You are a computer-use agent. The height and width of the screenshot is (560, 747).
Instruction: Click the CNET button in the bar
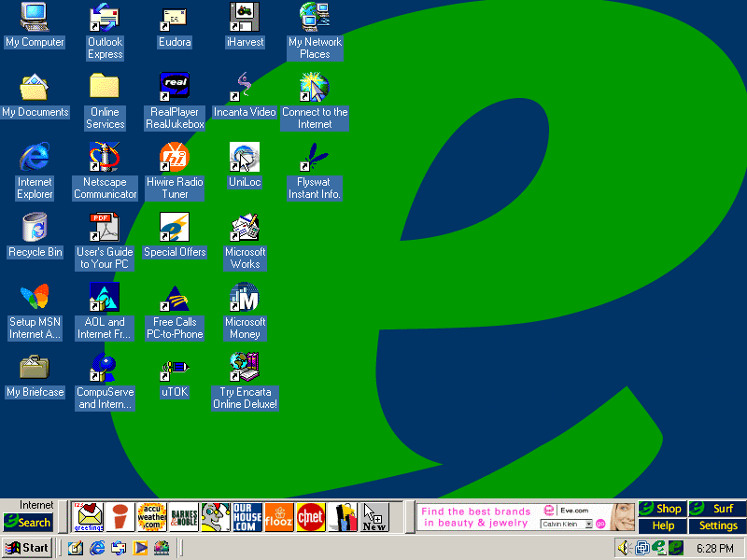click(311, 517)
